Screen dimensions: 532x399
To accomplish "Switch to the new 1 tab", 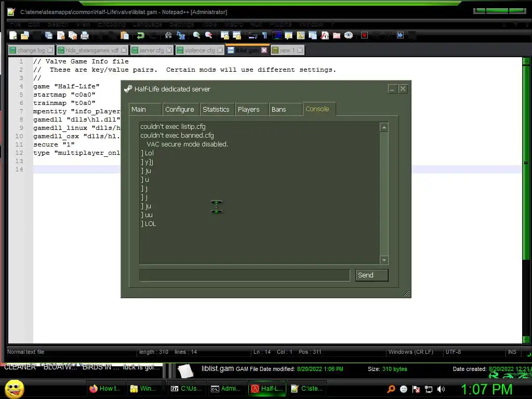I will point(287,50).
